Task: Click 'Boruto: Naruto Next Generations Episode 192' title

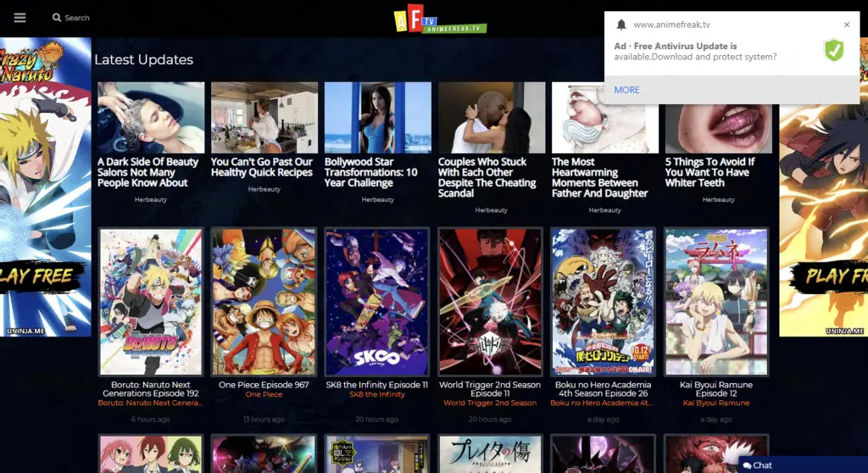Action: click(x=151, y=389)
